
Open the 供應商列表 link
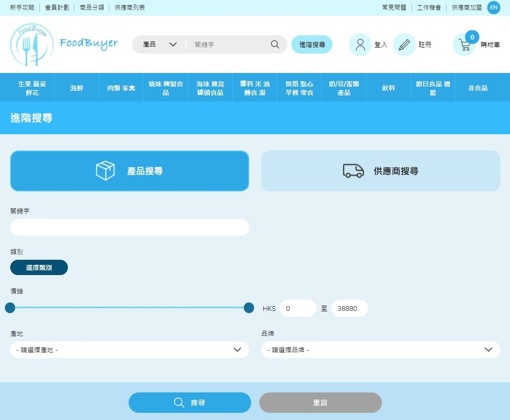point(130,7)
